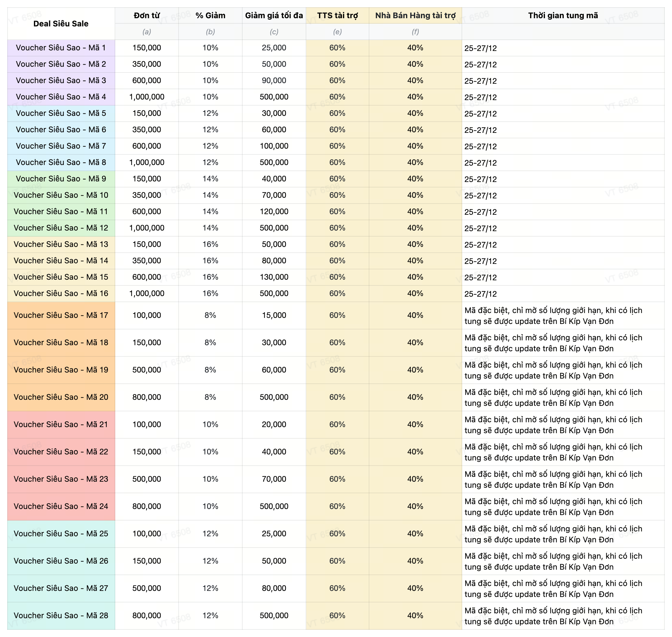Select the Voucher Siêu Sao - Mã 12 cell
The image size is (672, 637).
click(x=61, y=228)
